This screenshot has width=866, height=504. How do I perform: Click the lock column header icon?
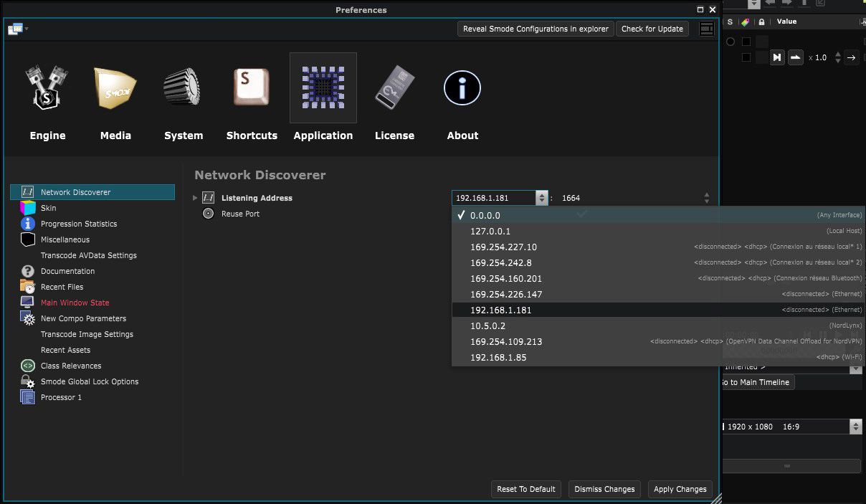coord(761,22)
